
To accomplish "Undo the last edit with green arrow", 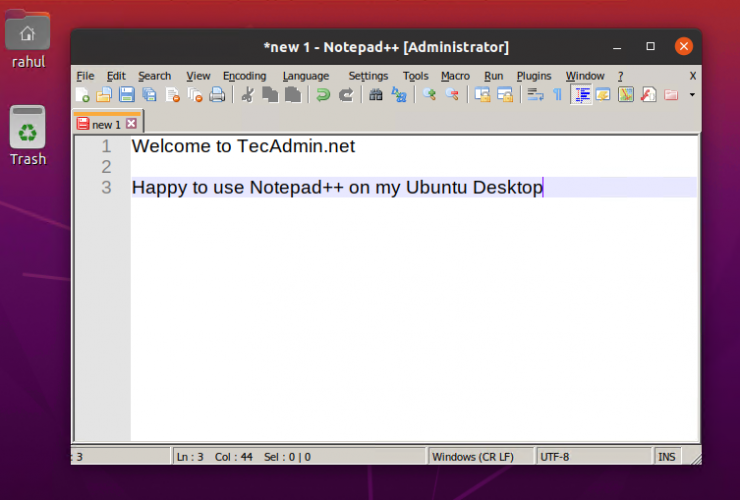I will 323,95.
